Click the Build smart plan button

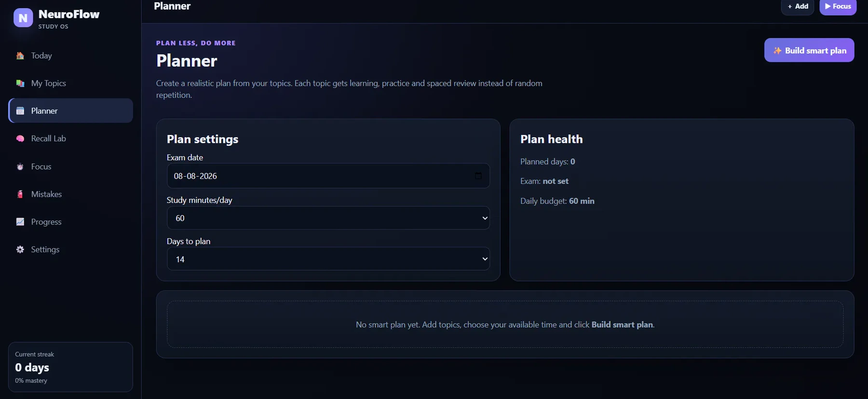pyautogui.click(x=809, y=50)
